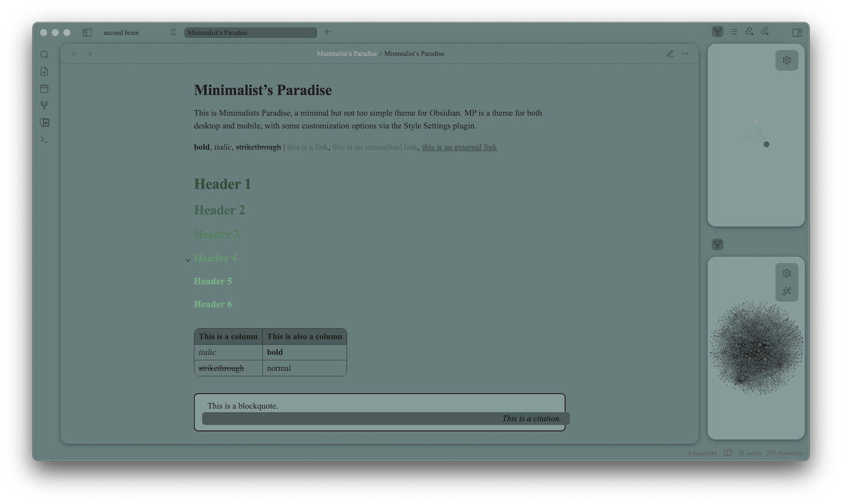Follow 'this is a link' internal link
Viewport: 842px width, 504px height.
(307, 147)
